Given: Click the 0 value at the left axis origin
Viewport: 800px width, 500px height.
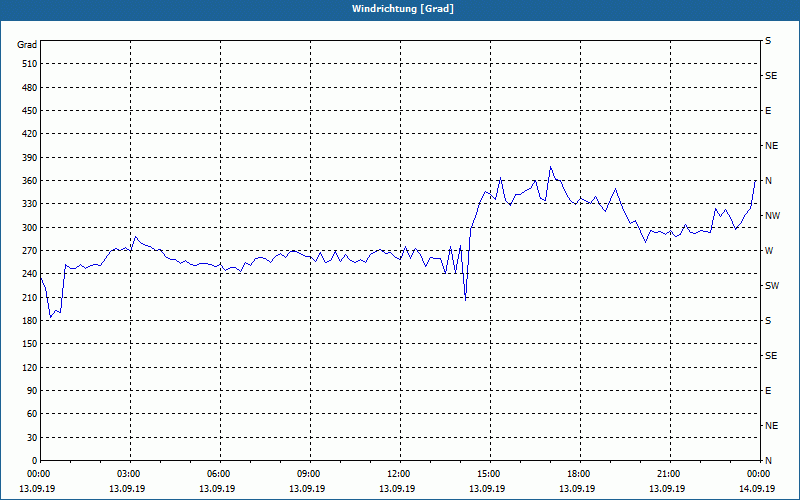Looking at the screenshot, I should click(34, 461).
